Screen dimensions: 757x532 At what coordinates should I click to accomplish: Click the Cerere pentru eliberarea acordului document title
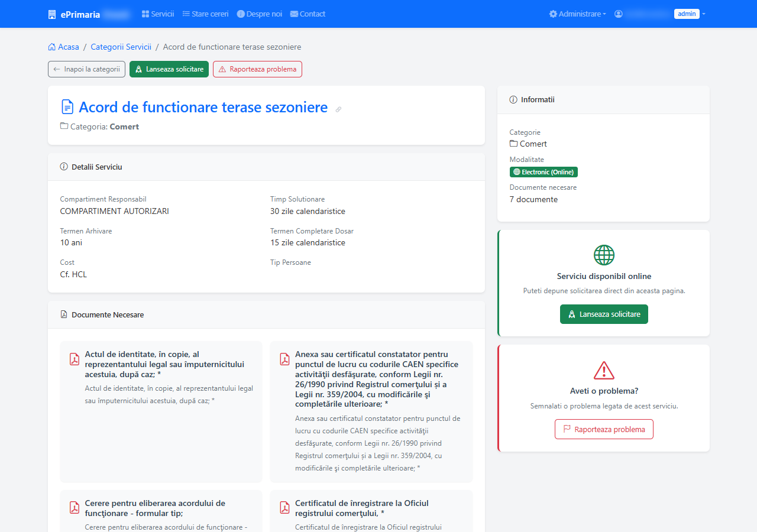(156, 508)
